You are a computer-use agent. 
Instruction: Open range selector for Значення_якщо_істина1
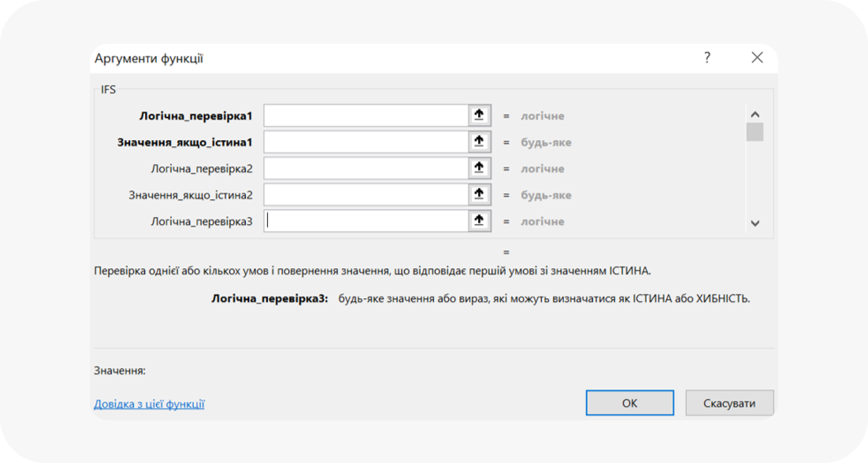click(x=480, y=142)
